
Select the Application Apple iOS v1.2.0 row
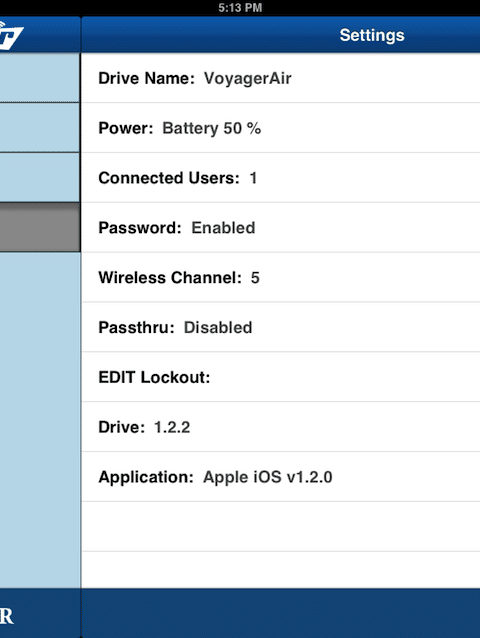pyautogui.click(x=281, y=477)
